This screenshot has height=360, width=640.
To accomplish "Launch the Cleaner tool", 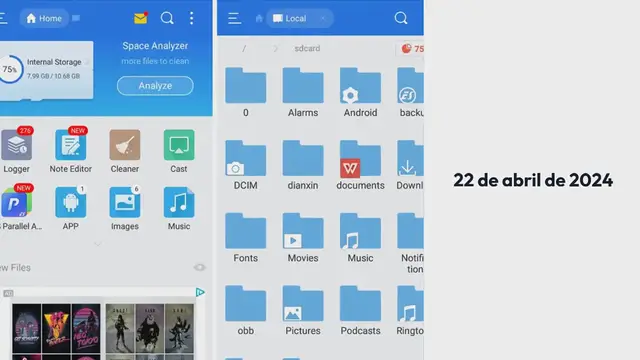I will coord(124,146).
